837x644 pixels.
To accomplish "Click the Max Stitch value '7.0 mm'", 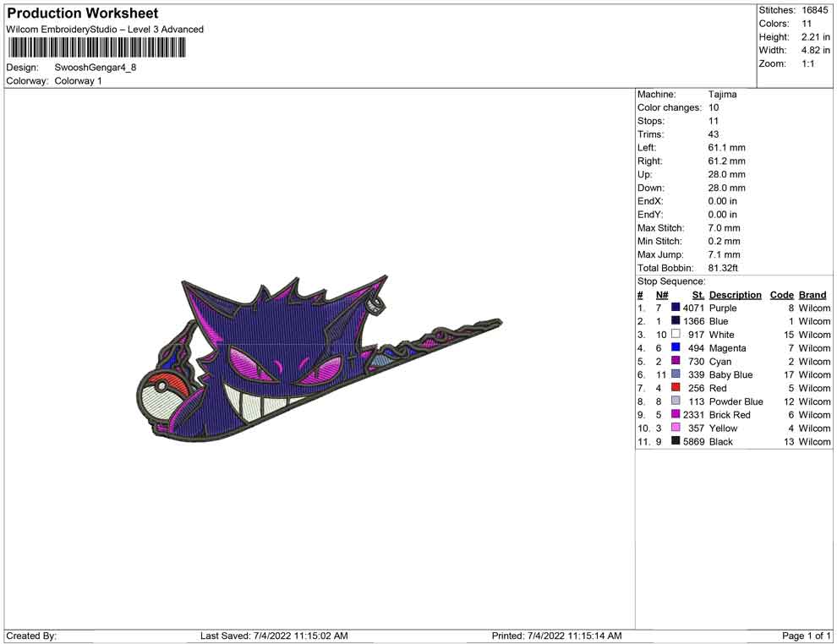I will point(725,228).
